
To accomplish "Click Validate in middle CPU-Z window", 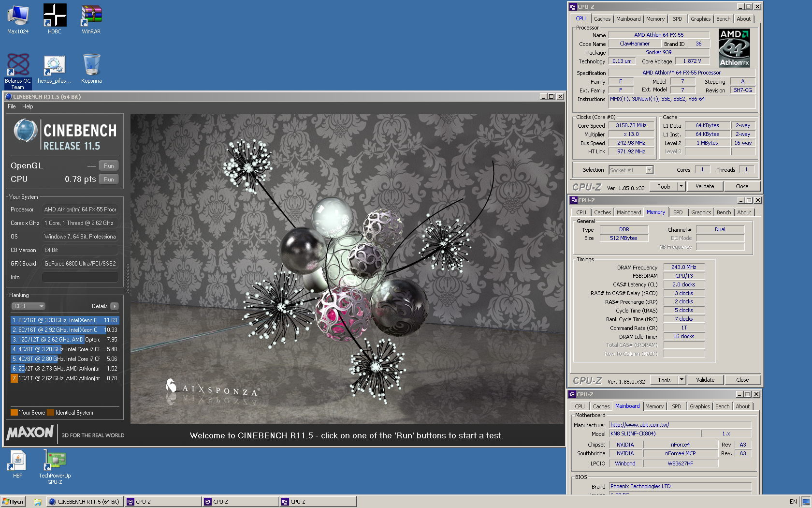I will (705, 380).
